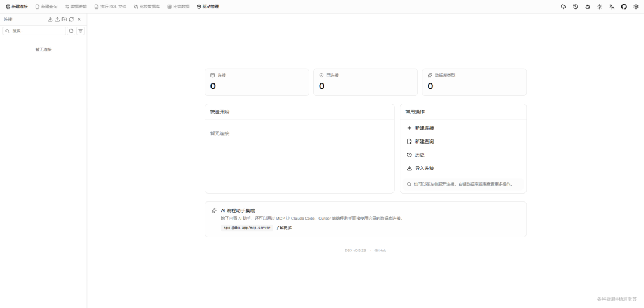
Task: Open settings gear icon in top-right
Action: pos(636,7)
